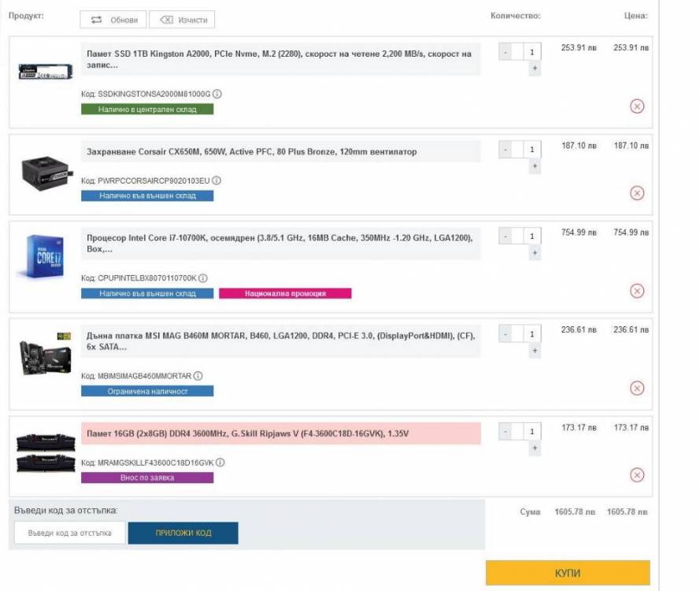700x591 pixels.
Task: Click the Обнови refresh button
Action: 113,20
